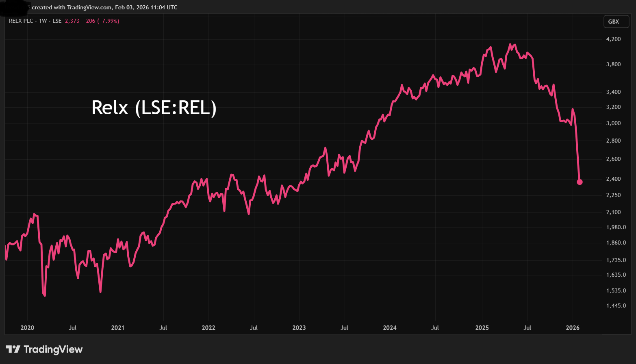Select the RELX PLC symbol name
636x364 pixels.
21,21
